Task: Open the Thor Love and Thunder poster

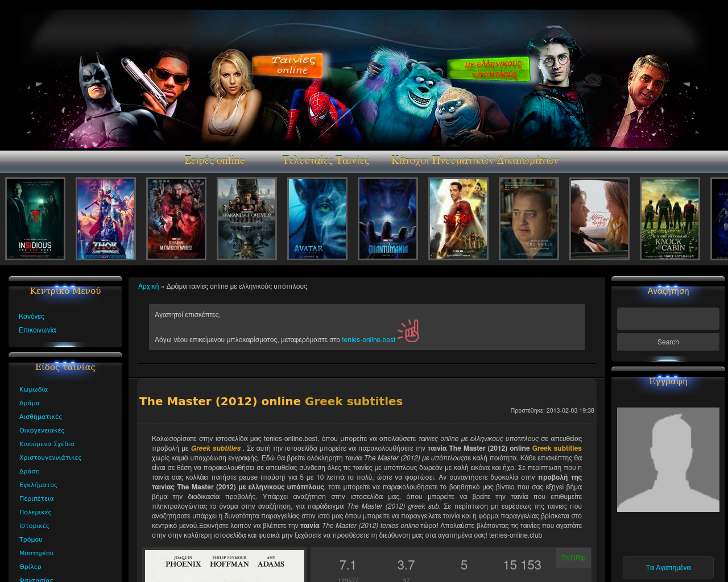Action: (x=106, y=219)
